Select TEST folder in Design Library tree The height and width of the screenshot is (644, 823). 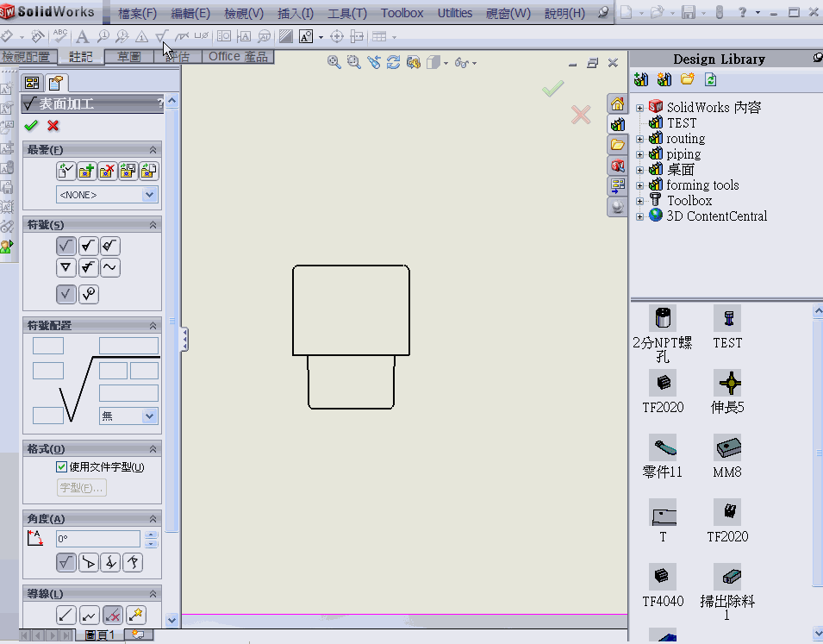coord(682,123)
